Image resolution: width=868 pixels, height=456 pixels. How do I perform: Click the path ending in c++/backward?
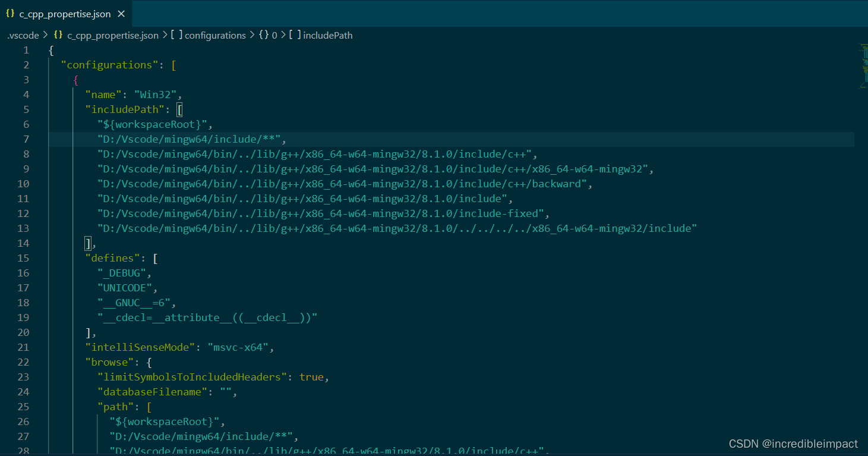coord(342,184)
